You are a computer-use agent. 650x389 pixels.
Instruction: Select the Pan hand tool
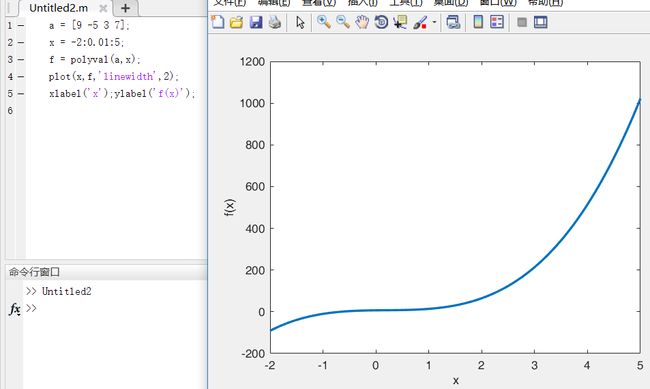(x=362, y=22)
